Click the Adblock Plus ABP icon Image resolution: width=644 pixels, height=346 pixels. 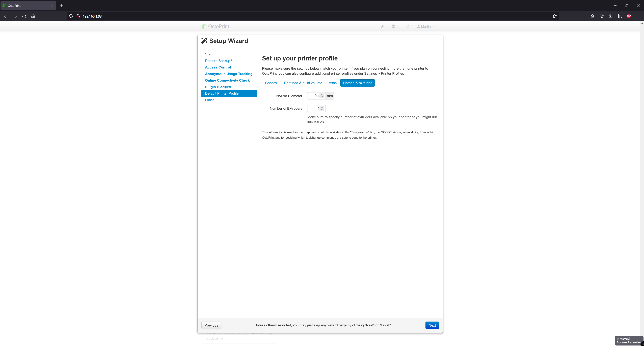629,16
